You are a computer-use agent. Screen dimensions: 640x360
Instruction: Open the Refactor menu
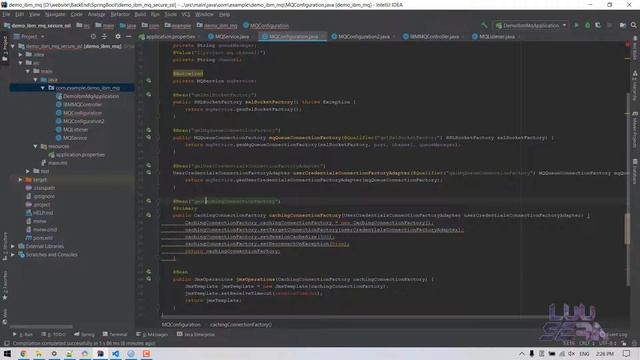[120, 14]
